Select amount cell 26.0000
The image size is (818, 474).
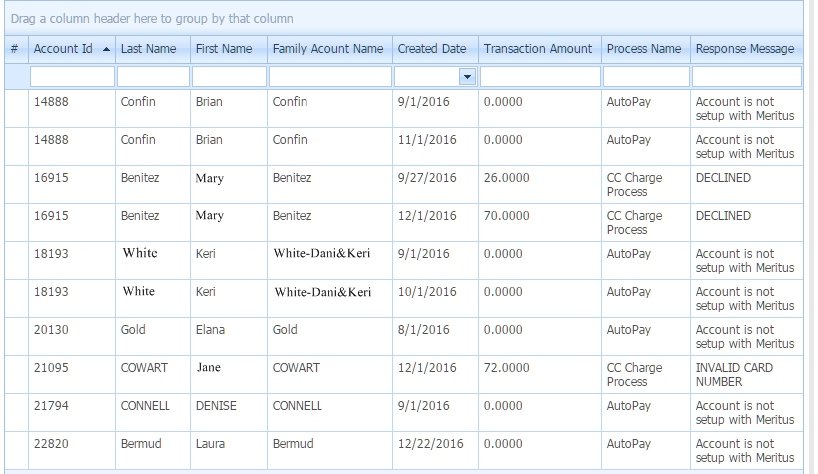[540, 185]
